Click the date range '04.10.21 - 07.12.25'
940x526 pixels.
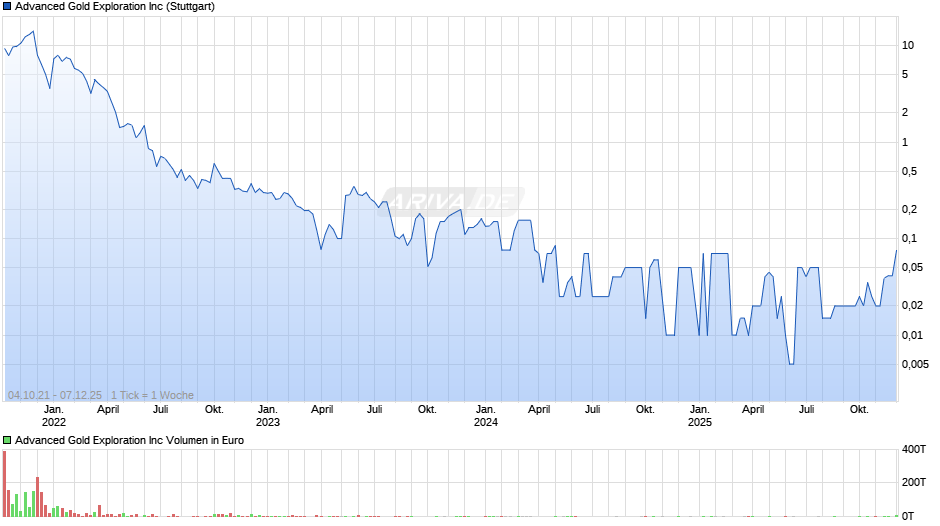[x=55, y=395]
